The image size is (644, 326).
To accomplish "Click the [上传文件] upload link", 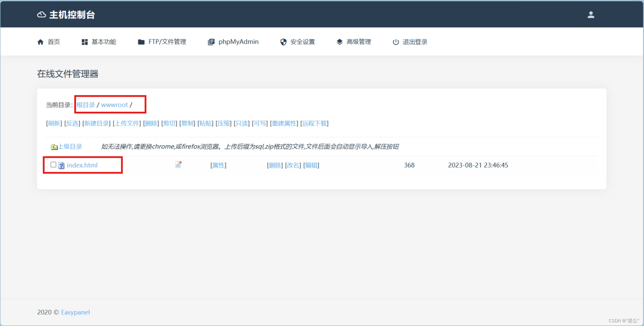I will [127, 124].
